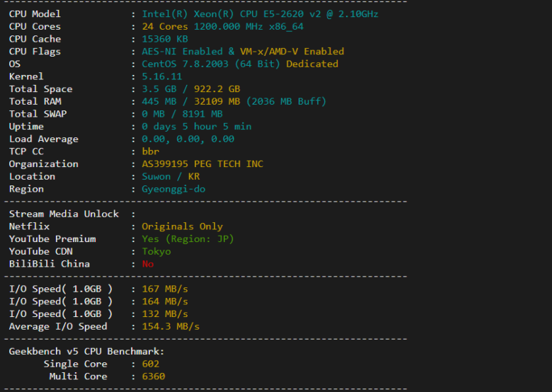Screen dimensions: 552x392
Task: Click the YouTube Premium result Yes (Region: JP)
Action: [188, 239]
